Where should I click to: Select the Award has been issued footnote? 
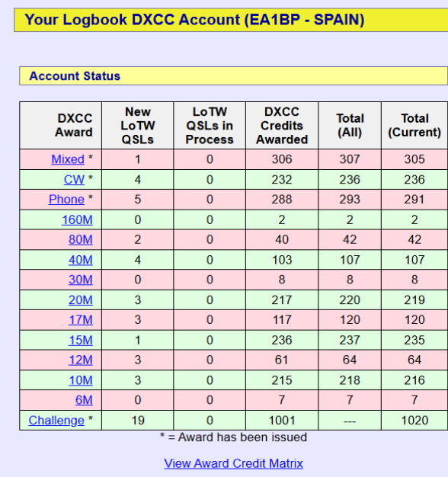click(x=233, y=437)
